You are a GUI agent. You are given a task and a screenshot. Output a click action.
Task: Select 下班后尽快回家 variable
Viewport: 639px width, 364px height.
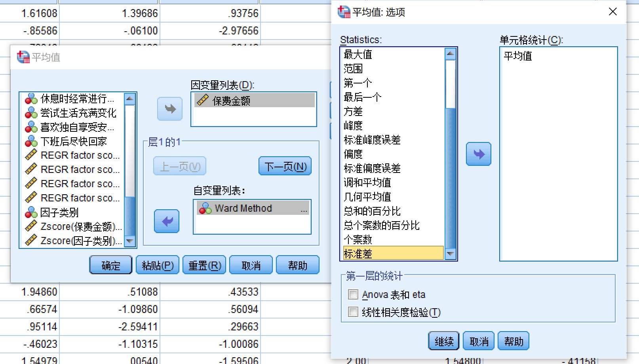pyautogui.click(x=74, y=141)
